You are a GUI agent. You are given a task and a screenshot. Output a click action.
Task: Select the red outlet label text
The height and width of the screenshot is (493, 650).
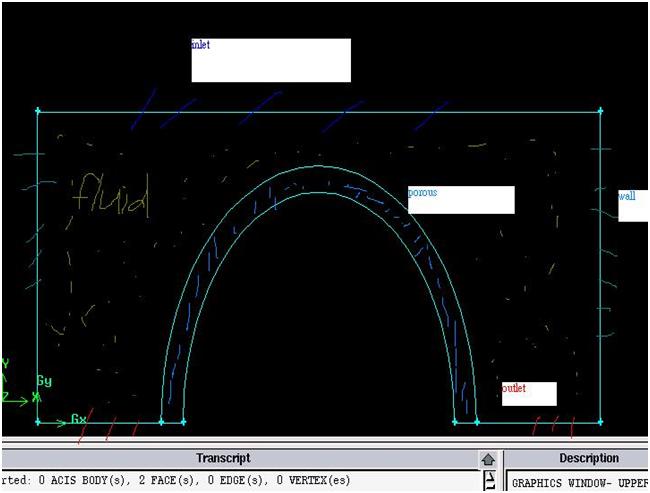coord(514,388)
